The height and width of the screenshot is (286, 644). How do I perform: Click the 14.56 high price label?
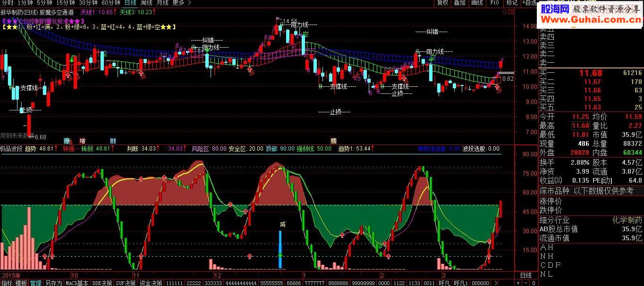(290, 21)
